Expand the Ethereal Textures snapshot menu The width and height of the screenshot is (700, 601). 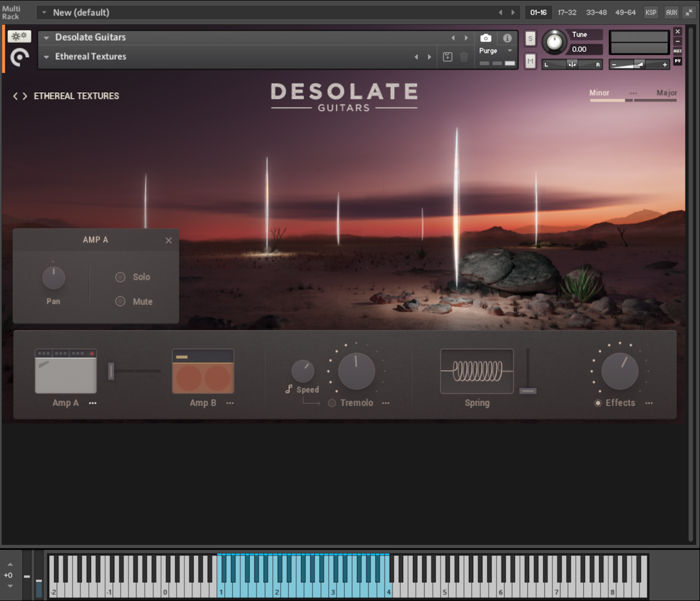tap(46, 57)
